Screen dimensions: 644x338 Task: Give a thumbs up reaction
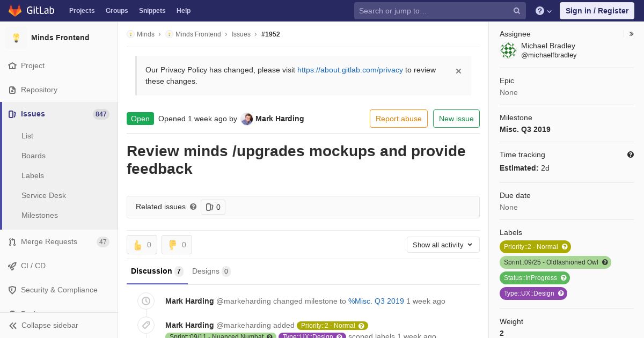[142, 245]
